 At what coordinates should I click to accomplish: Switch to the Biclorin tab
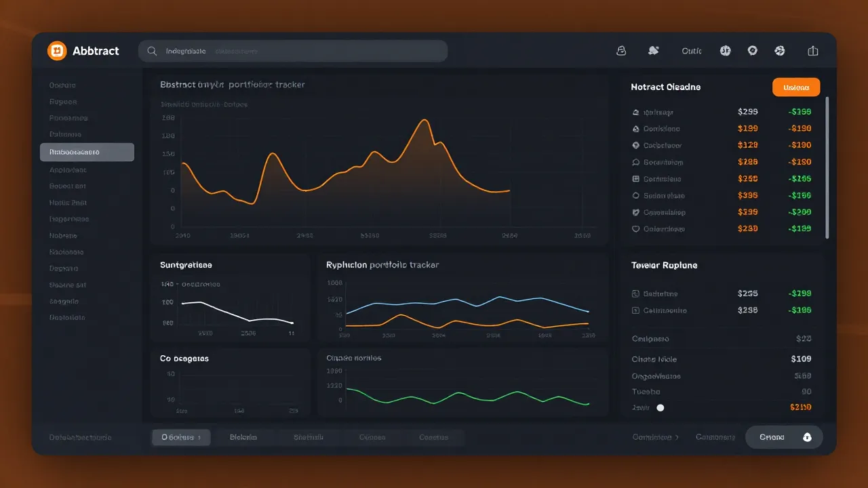click(x=245, y=437)
